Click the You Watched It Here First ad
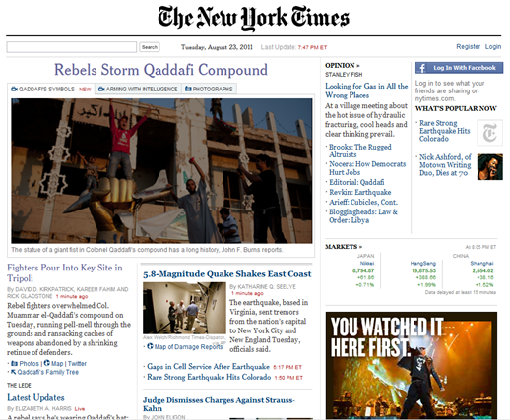 pyautogui.click(x=412, y=365)
